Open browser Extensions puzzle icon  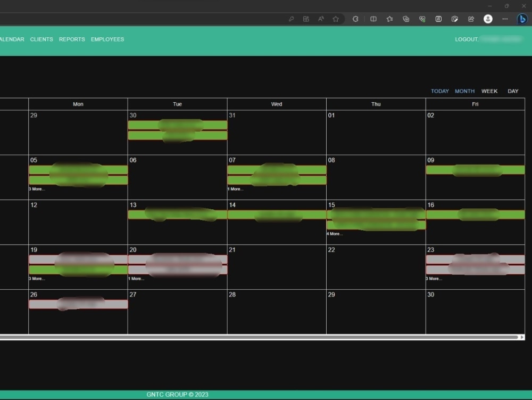coord(355,19)
